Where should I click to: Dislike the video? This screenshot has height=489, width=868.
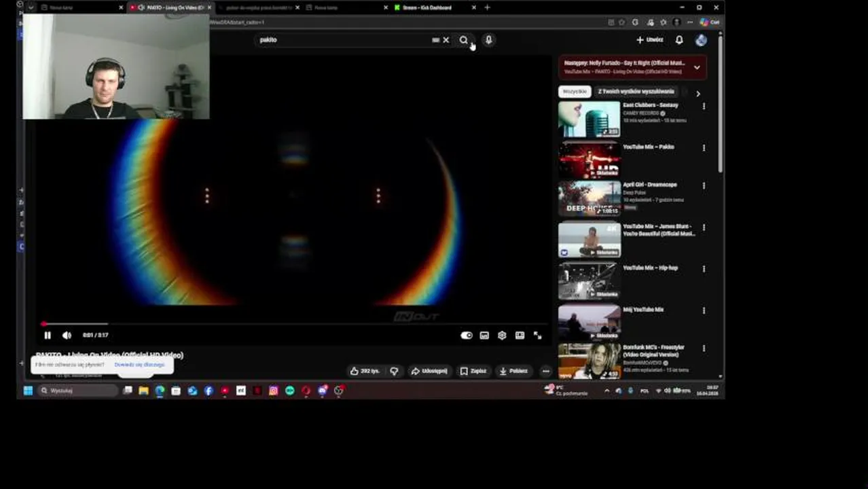394,372
